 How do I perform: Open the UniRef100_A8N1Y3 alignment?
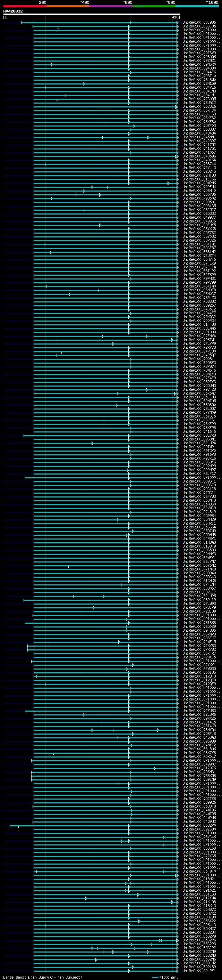pos(199,374)
